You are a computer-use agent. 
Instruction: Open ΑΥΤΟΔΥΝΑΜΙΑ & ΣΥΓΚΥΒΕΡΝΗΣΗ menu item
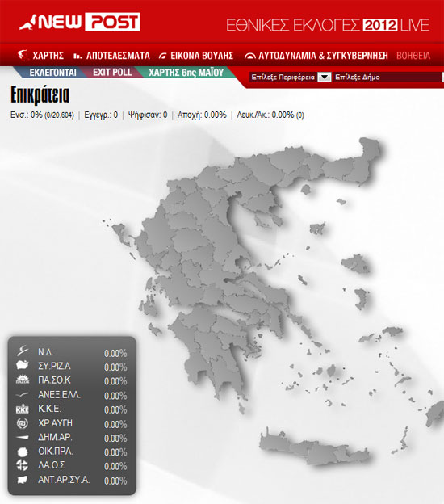316,56
